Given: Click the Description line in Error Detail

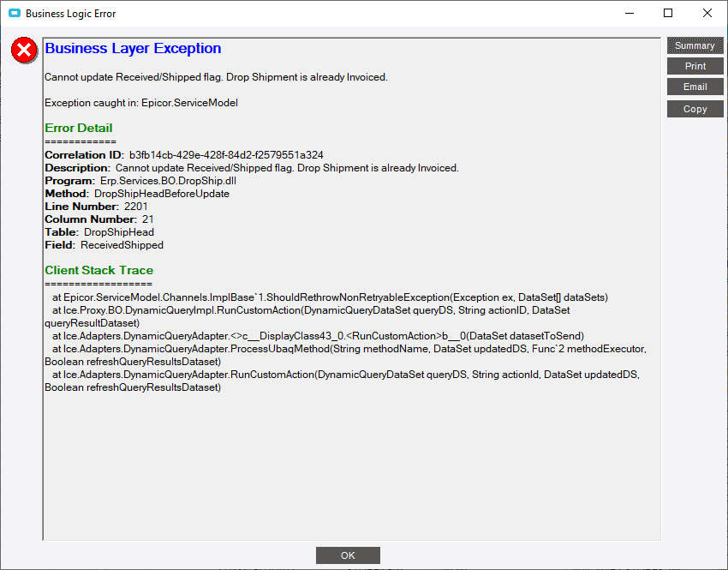Looking at the screenshot, I should [x=252, y=168].
